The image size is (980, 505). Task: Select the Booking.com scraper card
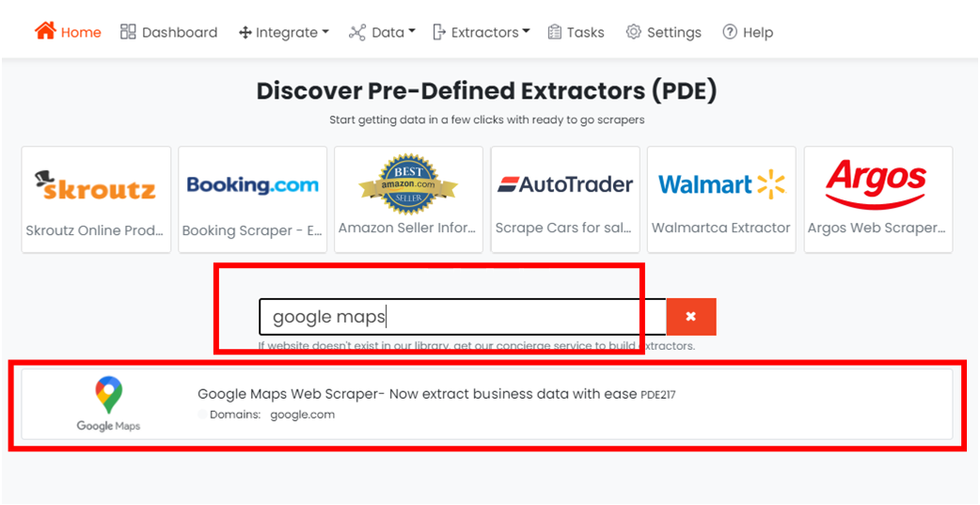[x=252, y=200]
